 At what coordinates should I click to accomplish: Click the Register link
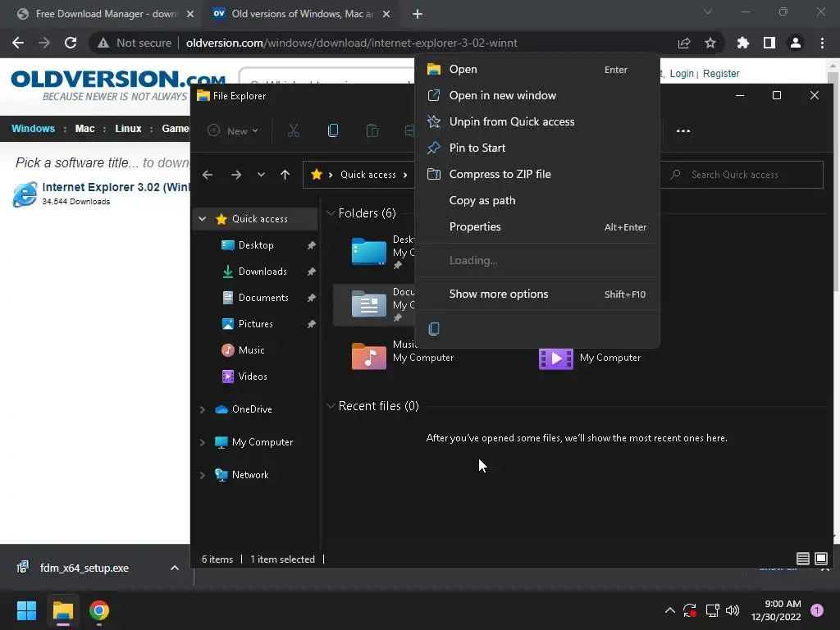721,73
